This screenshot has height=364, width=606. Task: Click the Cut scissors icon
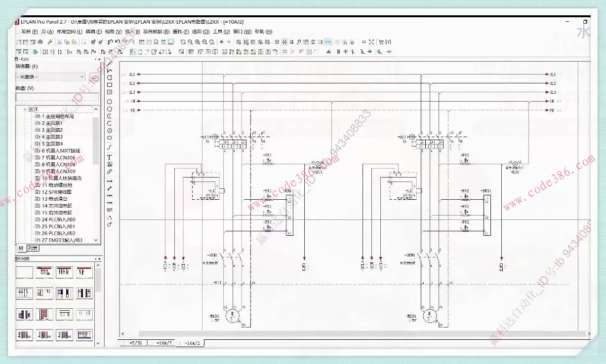click(x=59, y=42)
